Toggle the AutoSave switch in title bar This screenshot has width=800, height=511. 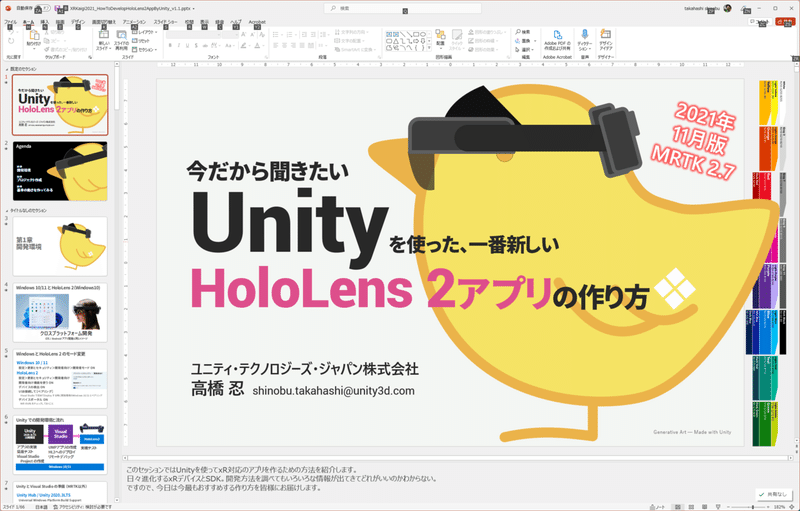pos(45,9)
